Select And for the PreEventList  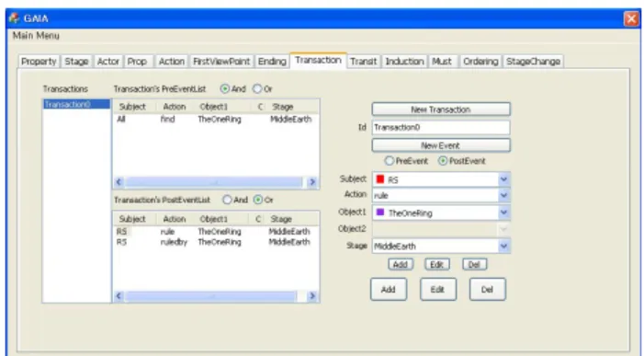[x=225, y=89]
